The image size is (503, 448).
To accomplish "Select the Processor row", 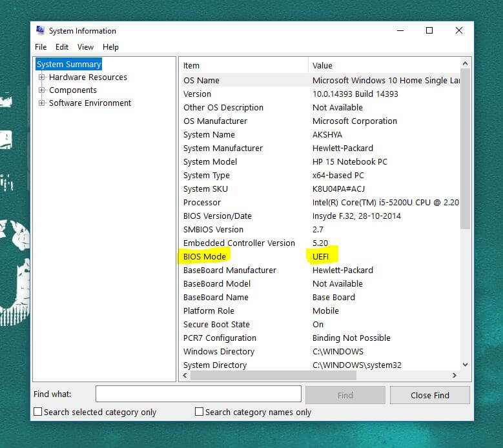I will (x=320, y=202).
